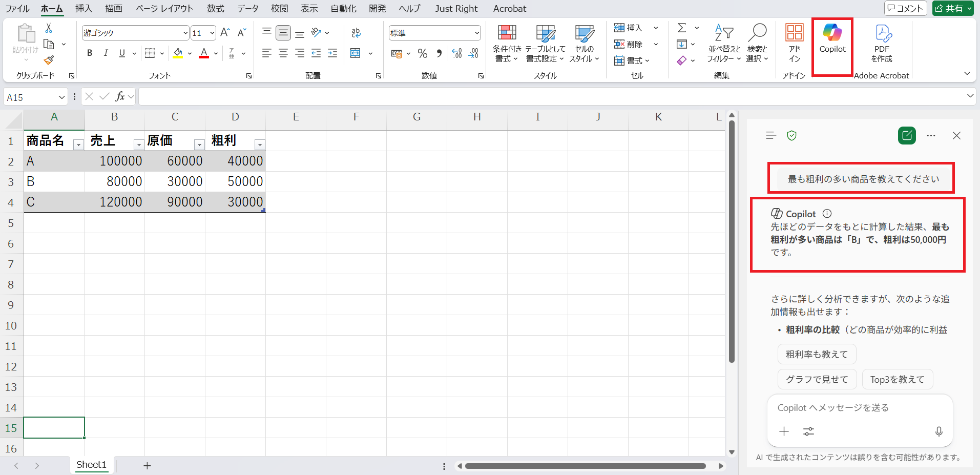Screen dimensions: 980x475
Task: Open the 条件付き書式 menu
Action: click(x=507, y=43)
